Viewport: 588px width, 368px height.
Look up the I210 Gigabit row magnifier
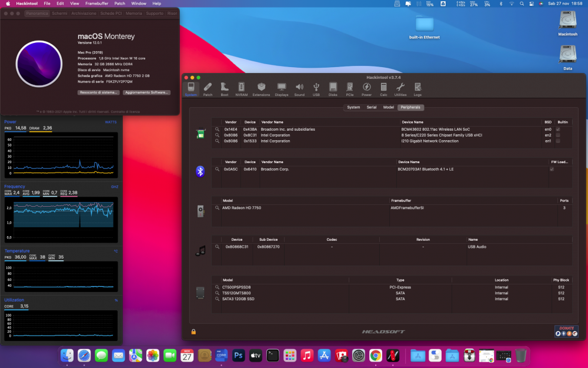tap(217, 141)
